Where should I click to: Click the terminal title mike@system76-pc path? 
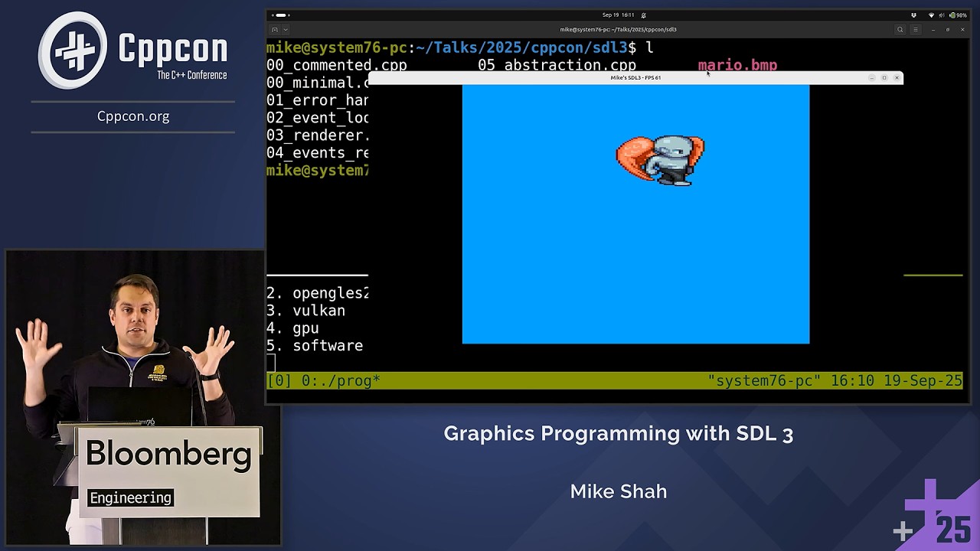coord(618,30)
